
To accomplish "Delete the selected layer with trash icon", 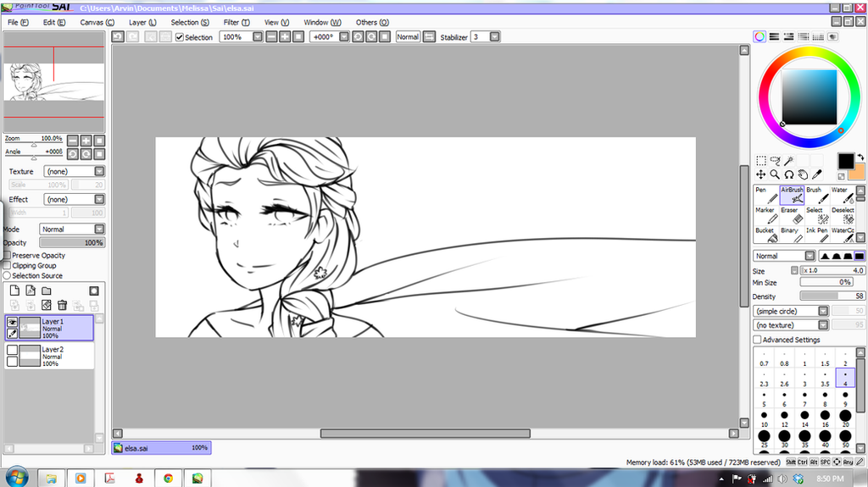I will [62, 305].
